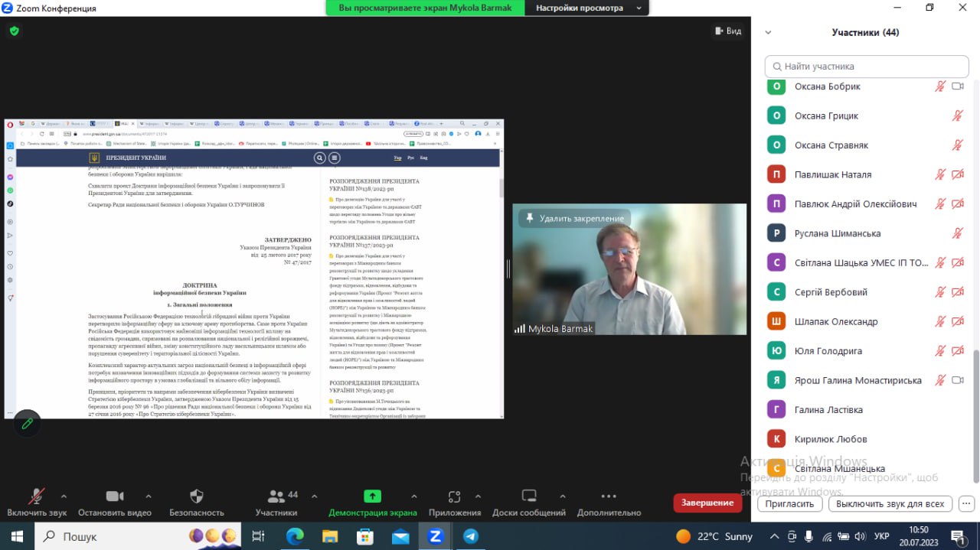Click the participants list scrollbar
Viewport: 980px width, 550px height.
point(976,417)
